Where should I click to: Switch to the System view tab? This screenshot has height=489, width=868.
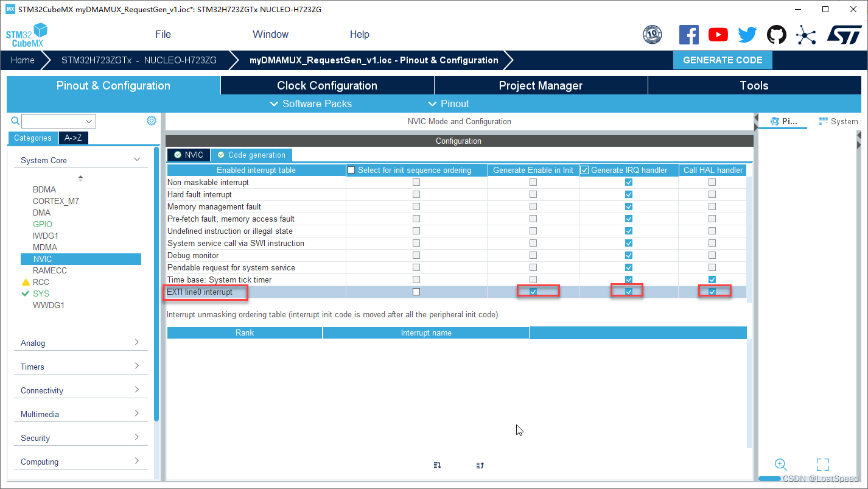[839, 121]
